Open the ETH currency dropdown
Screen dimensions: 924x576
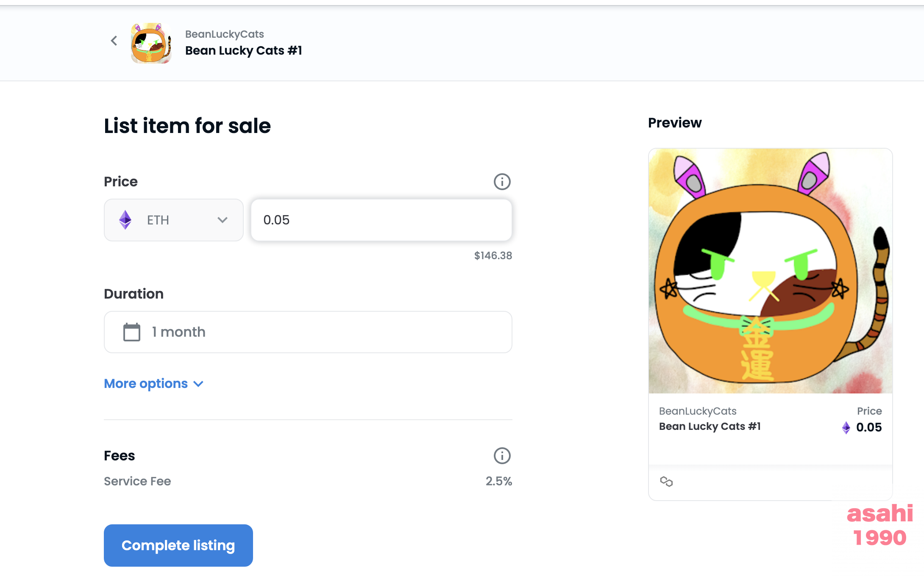coord(174,220)
